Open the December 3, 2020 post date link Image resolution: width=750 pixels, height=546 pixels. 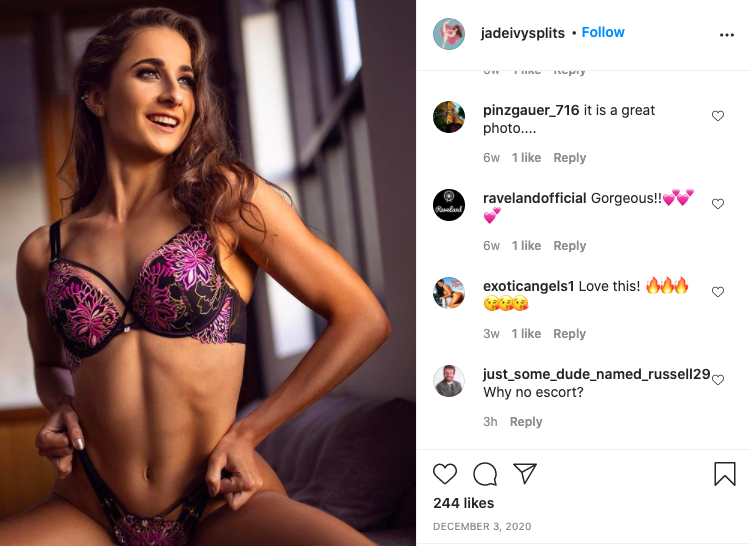click(482, 526)
